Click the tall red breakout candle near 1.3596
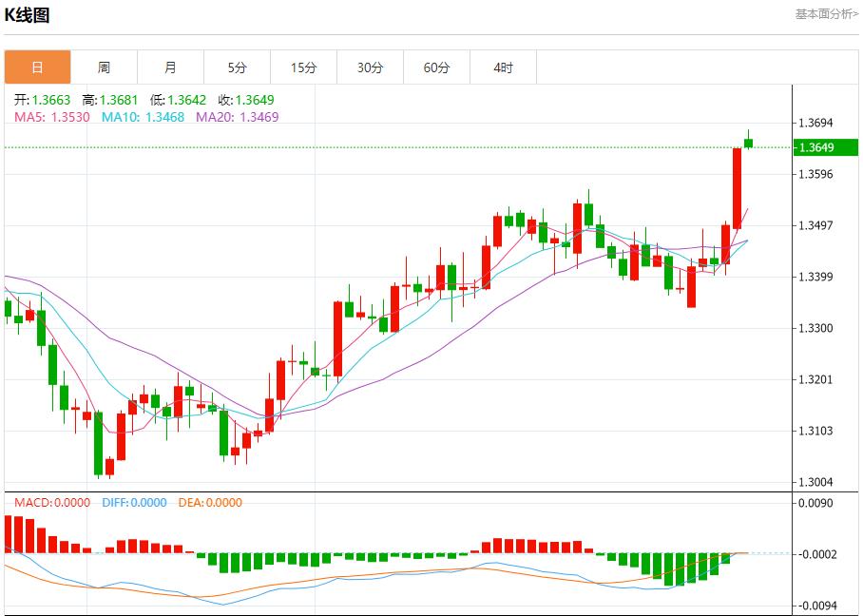This screenshot has width=863, height=616. pyautogui.click(x=737, y=187)
